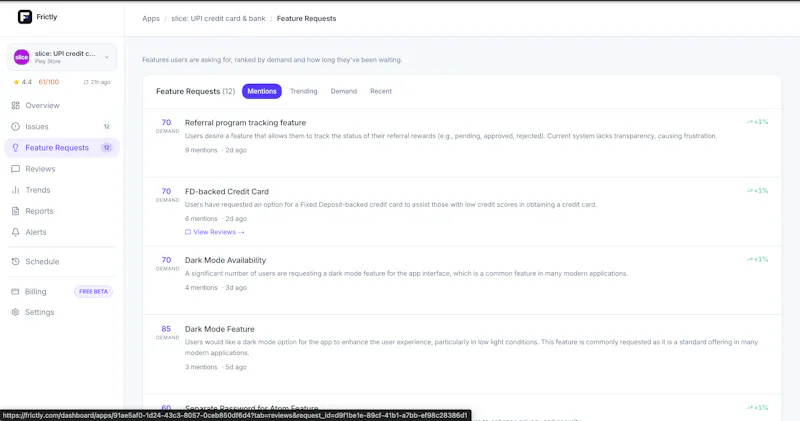Switch to the Recent tab
The height and width of the screenshot is (421, 800).
point(381,91)
